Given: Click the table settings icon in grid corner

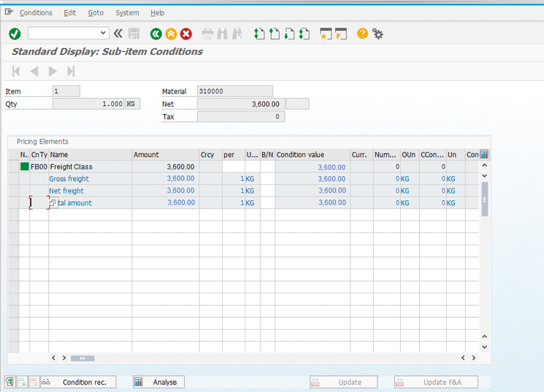Looking at the screenshot, I should (483, 155).
